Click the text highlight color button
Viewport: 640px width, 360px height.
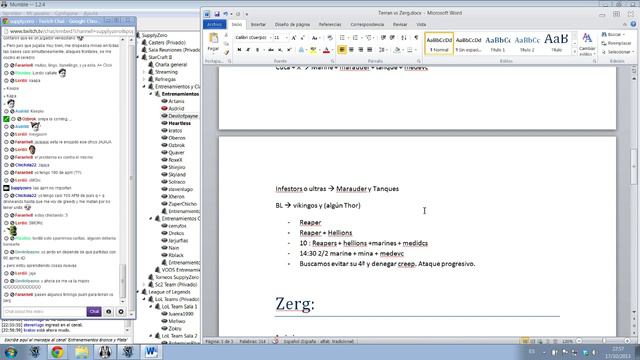312,50
